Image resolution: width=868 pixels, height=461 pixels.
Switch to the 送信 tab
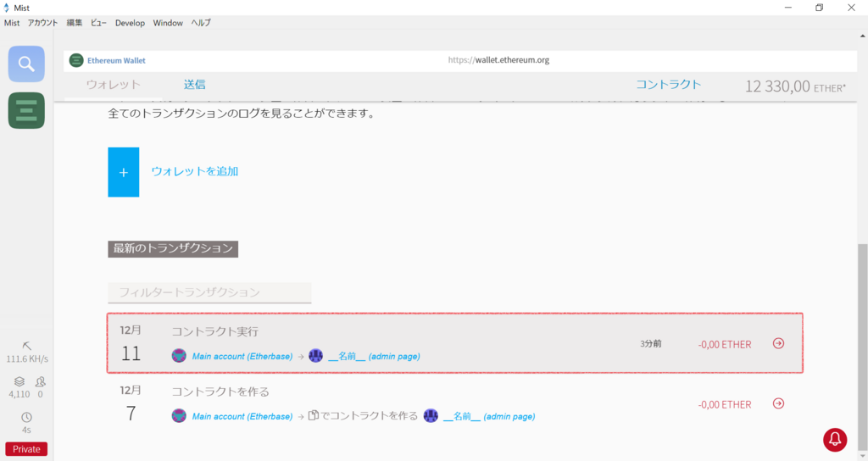pos(194,85)
